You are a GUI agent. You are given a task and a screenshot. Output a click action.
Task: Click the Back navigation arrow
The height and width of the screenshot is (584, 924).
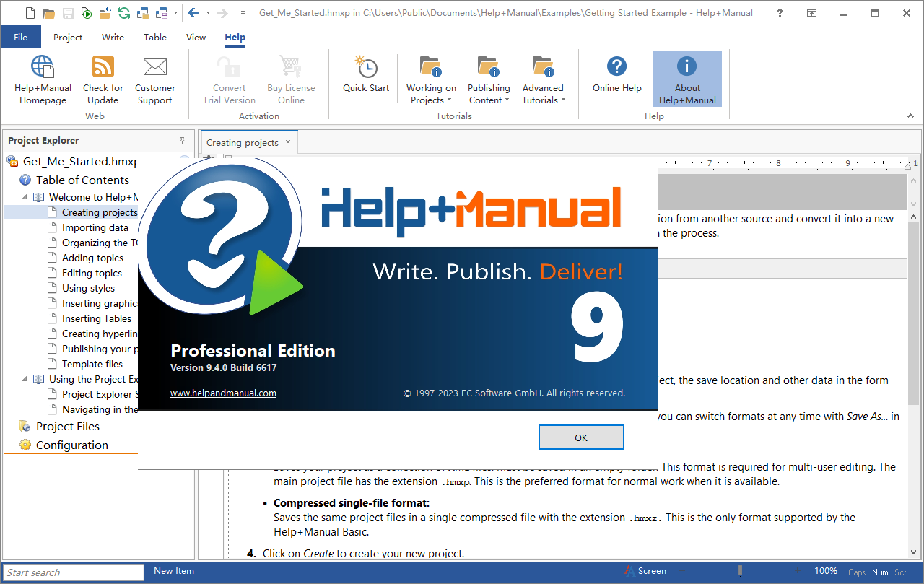(193, 13)
